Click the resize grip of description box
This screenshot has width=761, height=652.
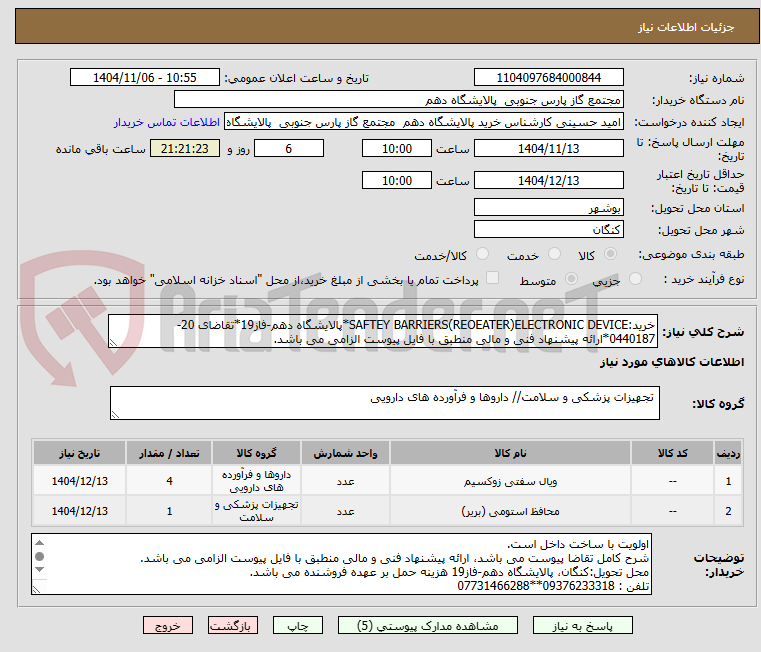coord(114,343)
